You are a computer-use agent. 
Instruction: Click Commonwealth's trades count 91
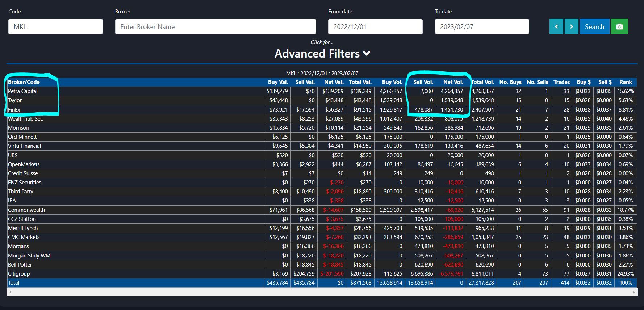click(x=566, y=210)
